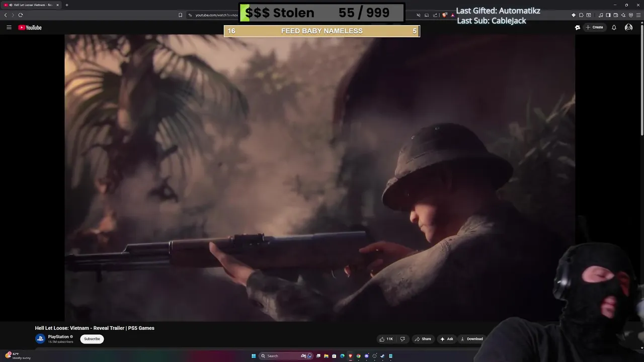Open a new browser tab with the plus button
The image size is (644, 362).
pyautogui.click(x=67, y=5)
